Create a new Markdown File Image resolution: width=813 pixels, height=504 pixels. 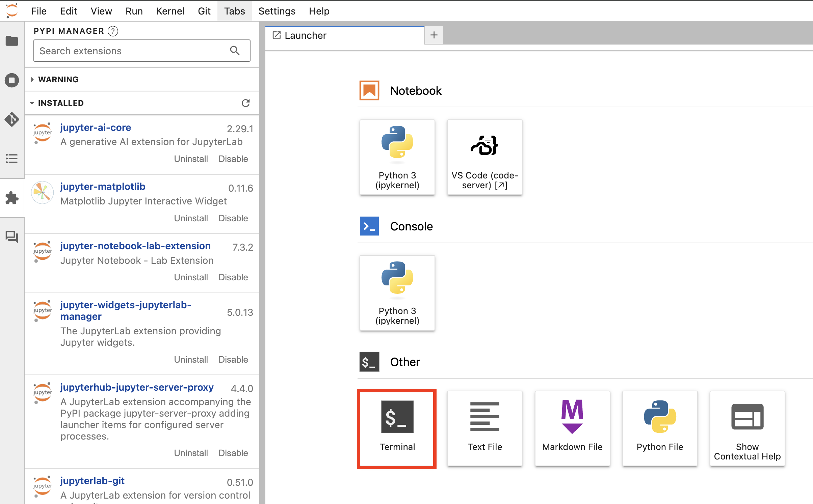tap(572, 428)
